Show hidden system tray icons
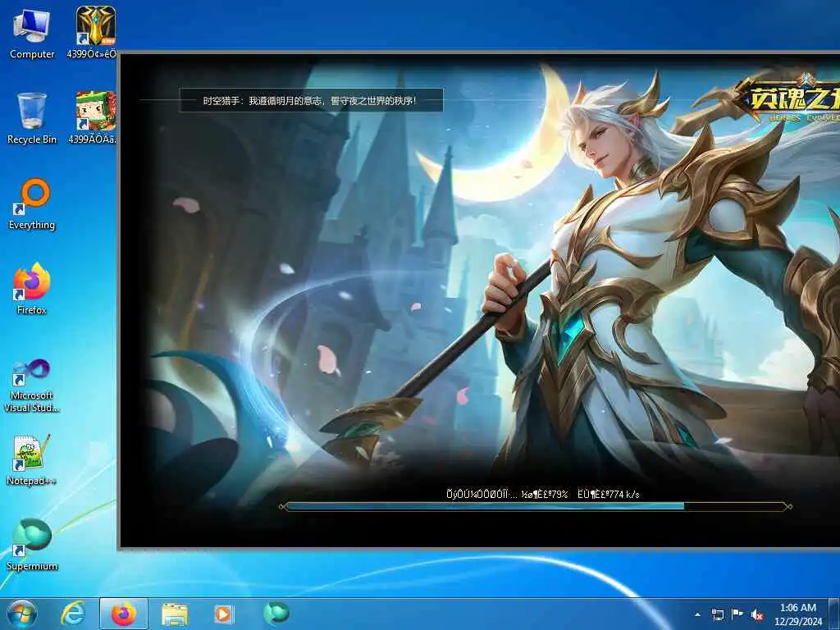Viewport: 840px width, 630px height. (697, 614)
